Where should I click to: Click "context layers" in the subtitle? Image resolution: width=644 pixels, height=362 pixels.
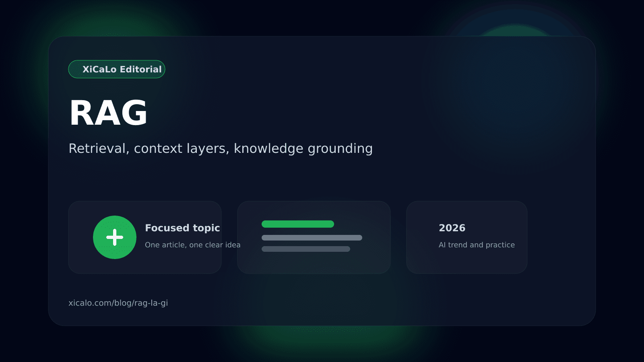coord(181,148)
